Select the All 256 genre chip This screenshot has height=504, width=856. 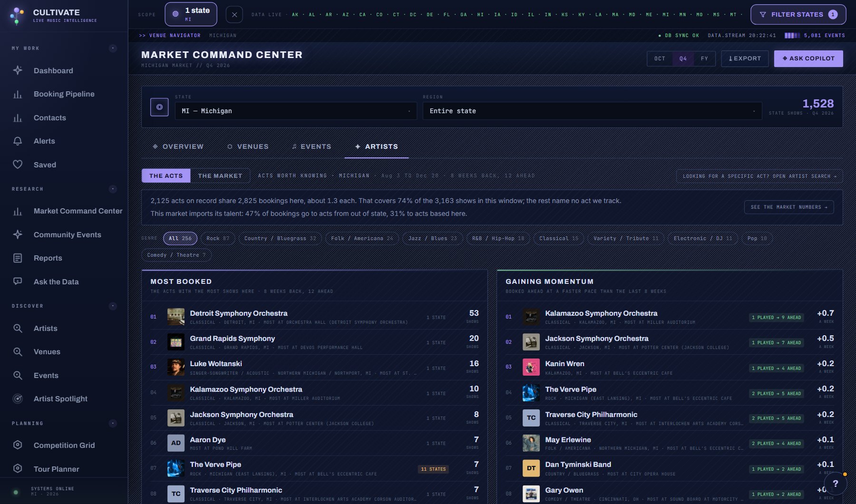(180, 238)
